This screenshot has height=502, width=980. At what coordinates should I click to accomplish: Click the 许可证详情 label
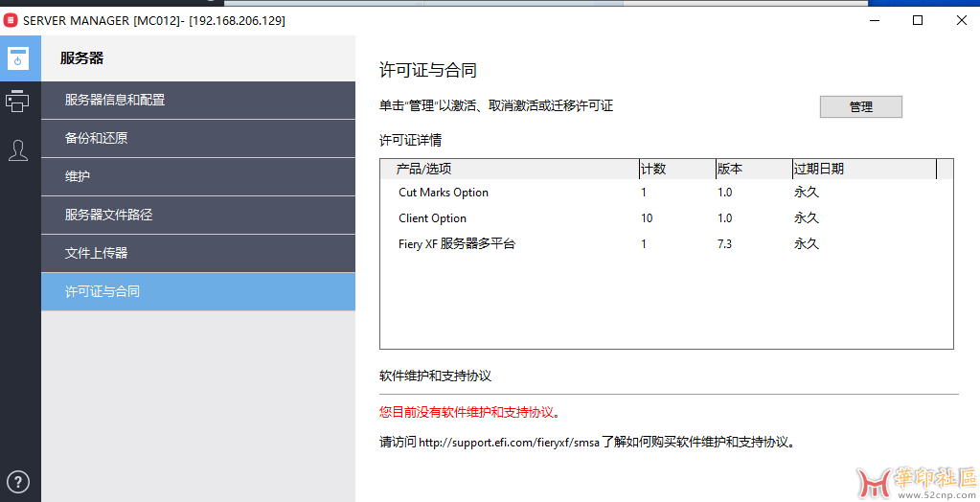410,140
